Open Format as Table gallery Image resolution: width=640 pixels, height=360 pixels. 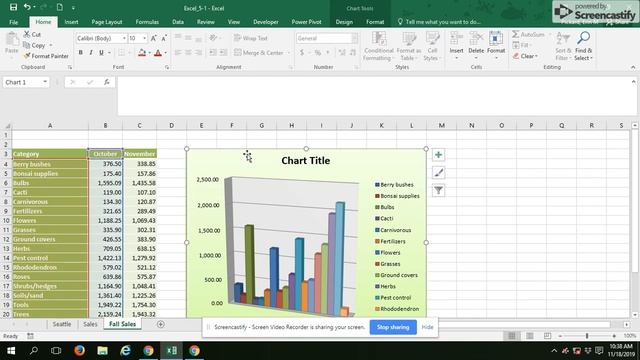[x=409, y=46]
